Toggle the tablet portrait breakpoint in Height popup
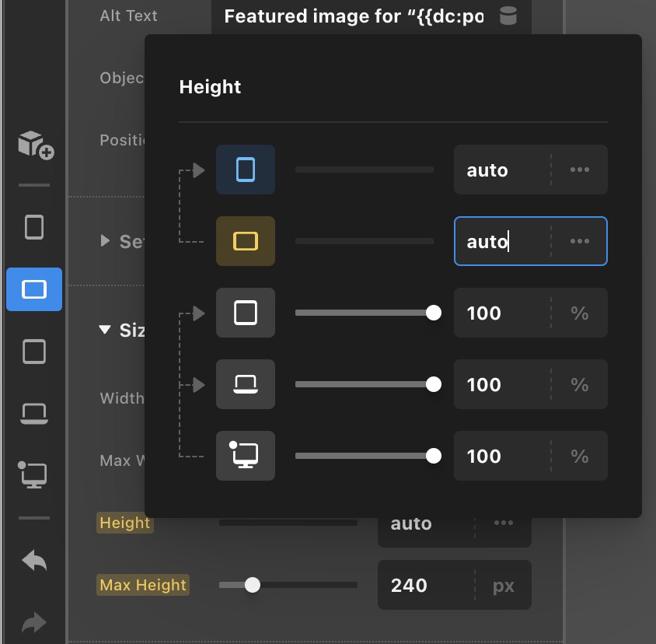The image size is (656, 644). (246, 313)
